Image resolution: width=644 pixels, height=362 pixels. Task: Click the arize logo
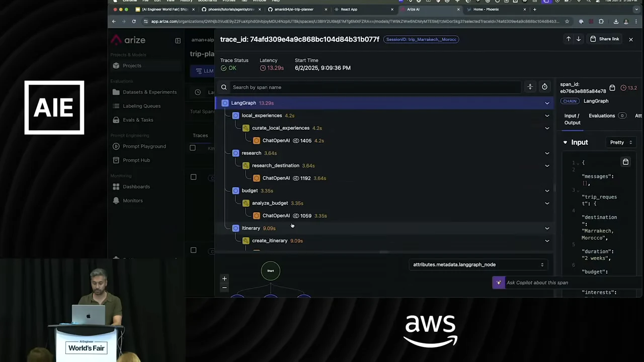pyautogui.click(x=128, y=40)
